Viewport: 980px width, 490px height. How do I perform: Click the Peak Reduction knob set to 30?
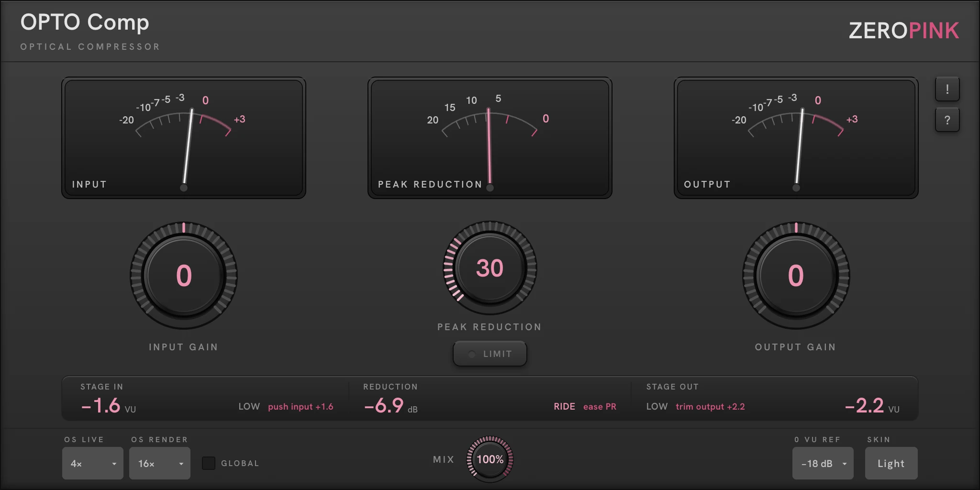490,267
